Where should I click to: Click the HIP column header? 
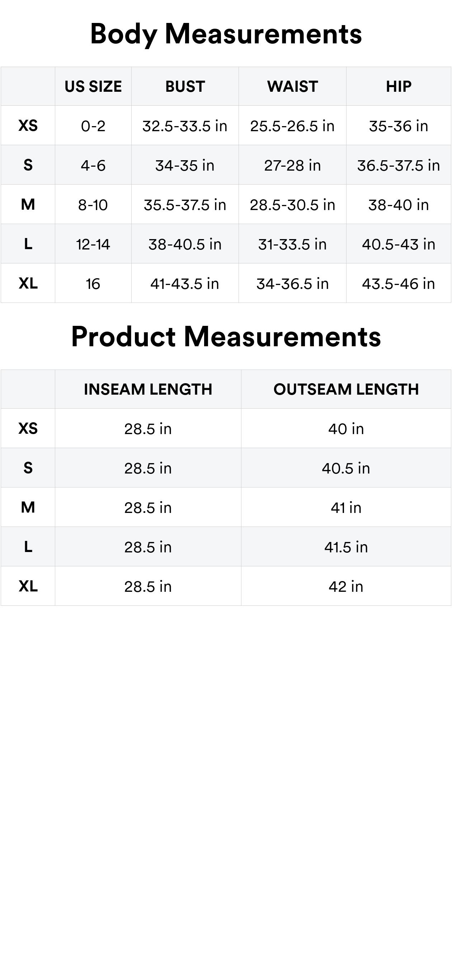399,87
